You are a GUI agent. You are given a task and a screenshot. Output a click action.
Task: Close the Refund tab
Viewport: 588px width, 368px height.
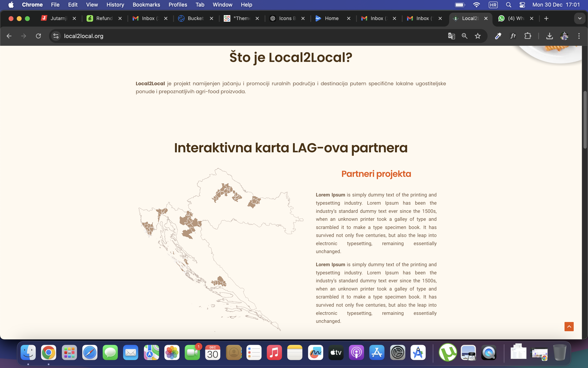[x=120, y=18]
